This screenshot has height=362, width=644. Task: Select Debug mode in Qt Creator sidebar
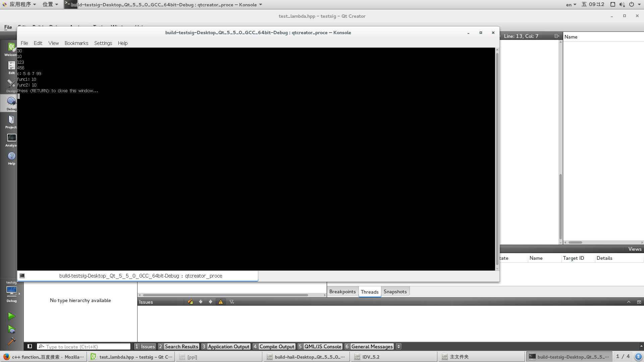[11, 104]
